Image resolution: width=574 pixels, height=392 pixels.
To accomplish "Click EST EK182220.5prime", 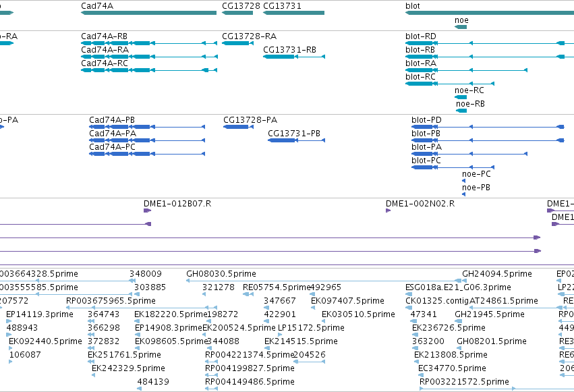I will 171,314.
